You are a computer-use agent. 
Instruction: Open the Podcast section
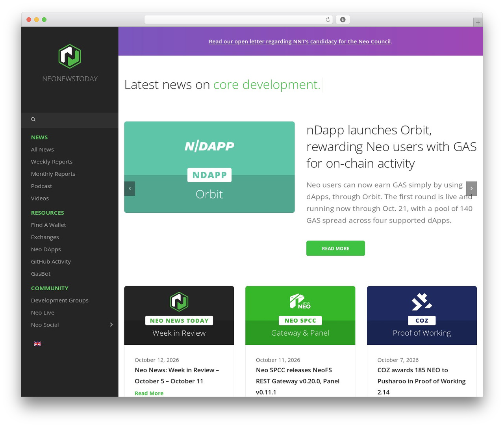click(x=41, y=186)
